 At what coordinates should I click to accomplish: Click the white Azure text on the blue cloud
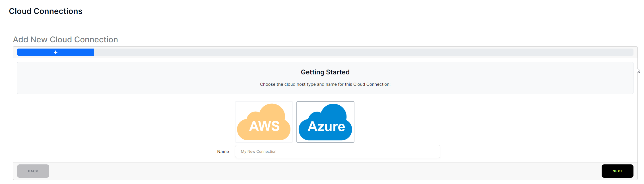point(326,127)
